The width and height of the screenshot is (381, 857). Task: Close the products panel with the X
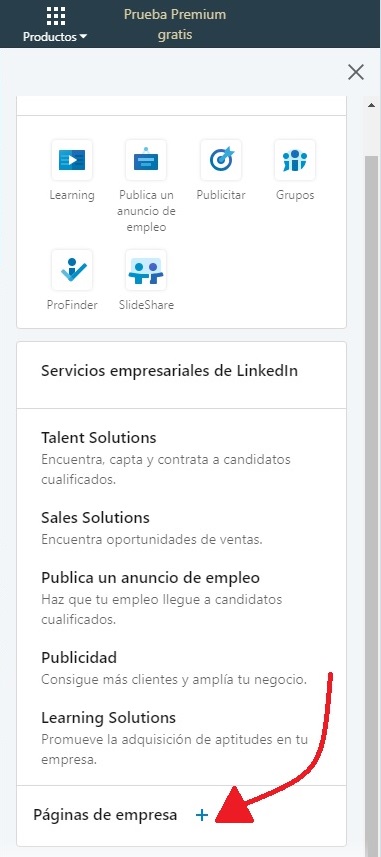click(x=356, y=72)
